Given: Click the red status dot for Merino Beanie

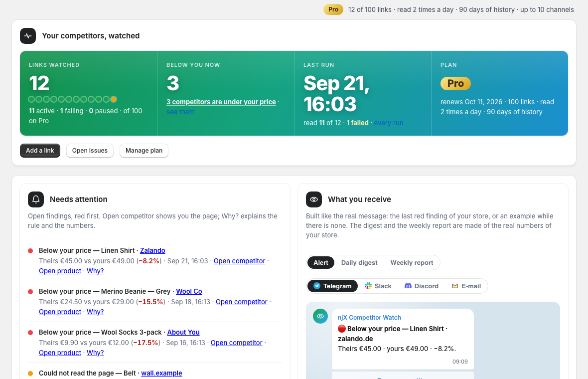Looking at the screenshot, I should coord(30,292).
